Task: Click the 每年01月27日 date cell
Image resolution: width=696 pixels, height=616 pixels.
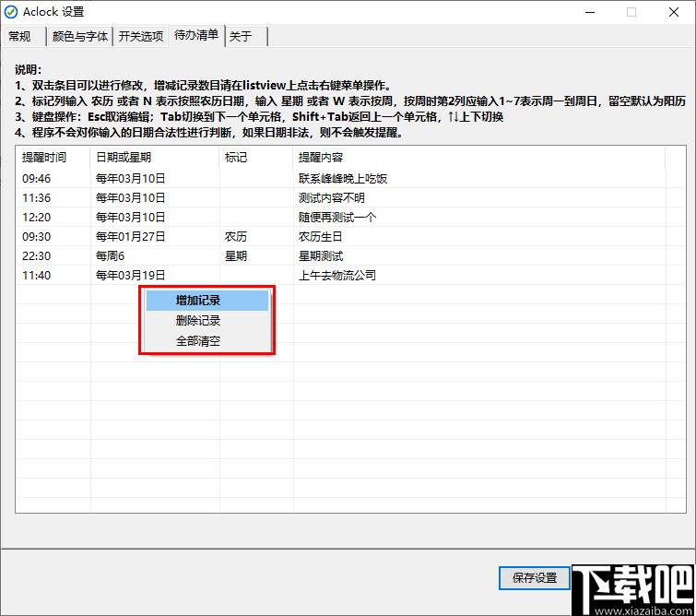Action: [x=131, y=237]
